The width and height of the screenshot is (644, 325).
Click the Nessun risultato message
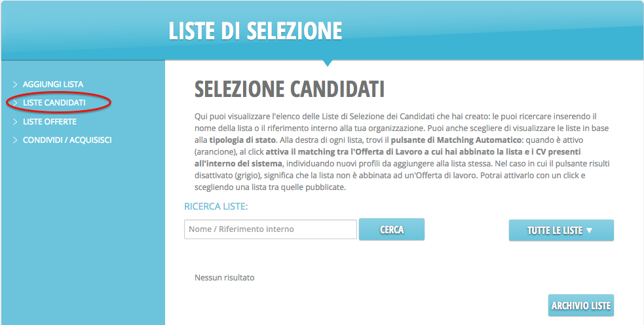click(x=224, y=278)
